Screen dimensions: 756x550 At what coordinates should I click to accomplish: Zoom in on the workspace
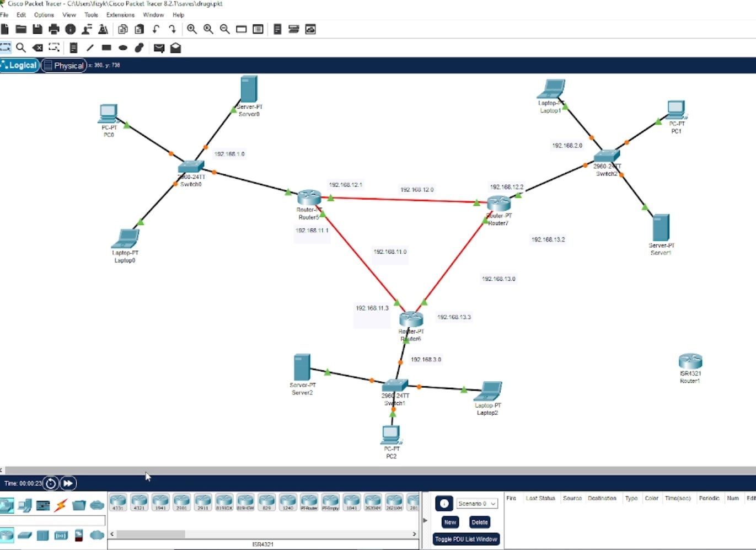(x=192, y=29)
